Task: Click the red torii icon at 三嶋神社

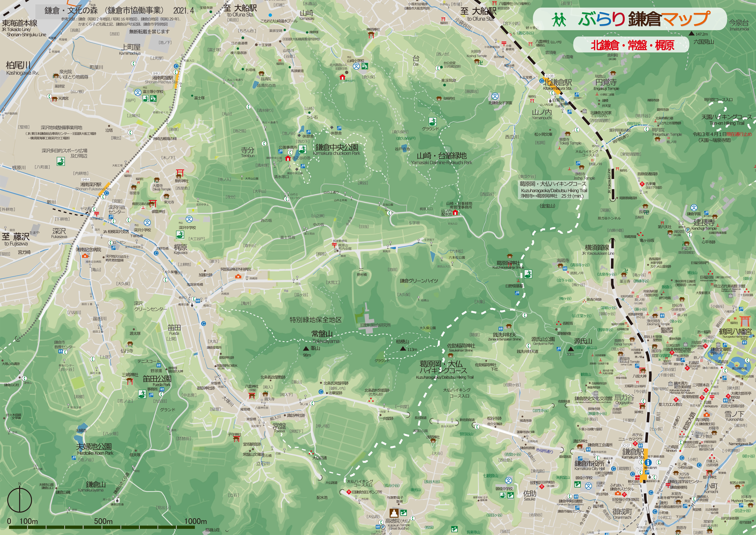Action: click(130, 381)
